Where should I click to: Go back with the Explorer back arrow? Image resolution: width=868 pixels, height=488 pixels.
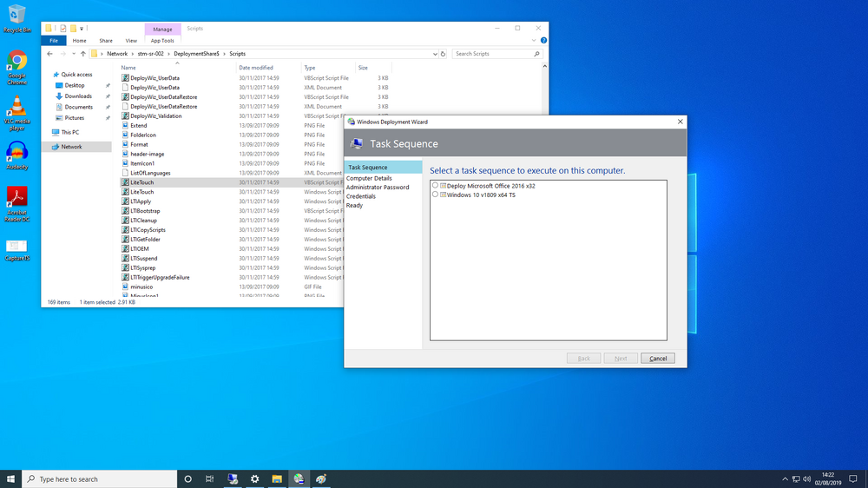tap(49, 54)
